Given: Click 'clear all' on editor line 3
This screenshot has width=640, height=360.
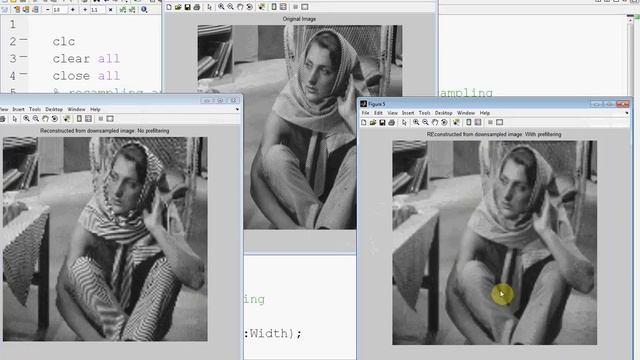Looking at the screenshot, I should 86,59.
